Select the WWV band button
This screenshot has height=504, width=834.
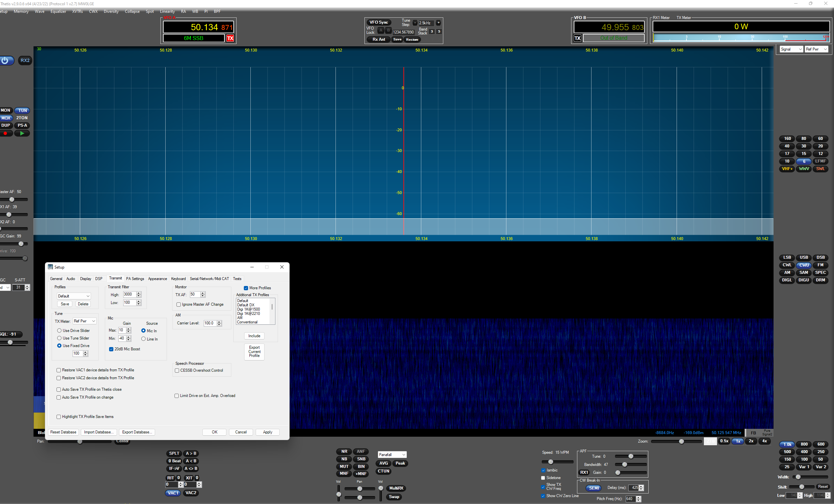(x=804, y=169)
